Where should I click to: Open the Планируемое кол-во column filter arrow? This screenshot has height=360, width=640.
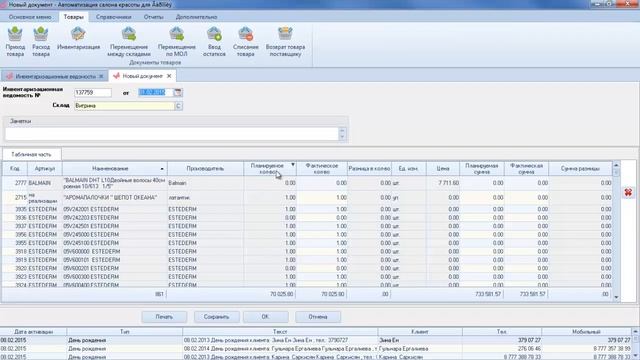point(293,165)
